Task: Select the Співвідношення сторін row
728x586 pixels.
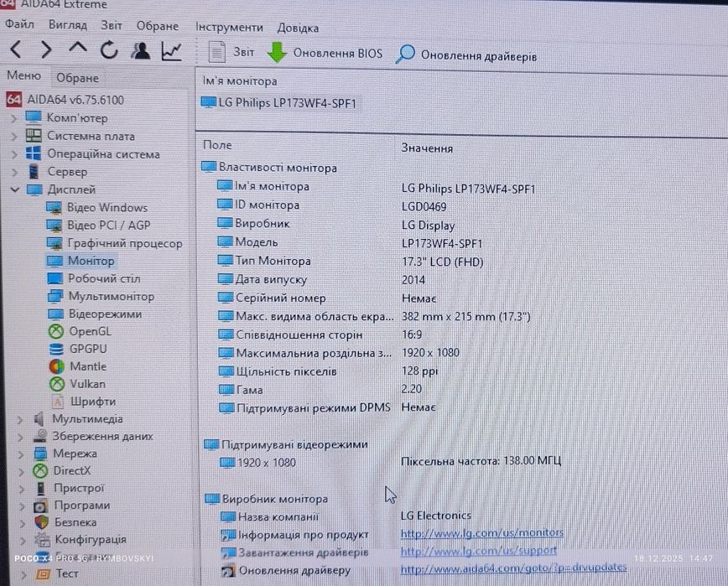Action: pos(320,334)
